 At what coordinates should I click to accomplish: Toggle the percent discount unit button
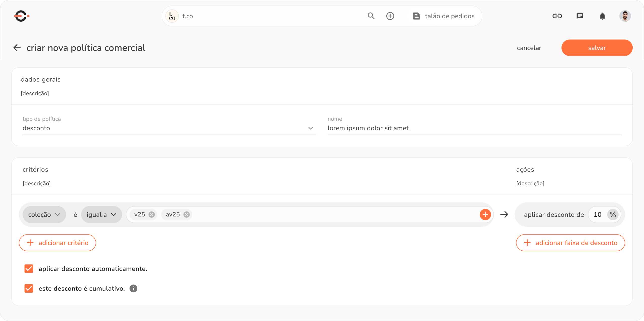(x=613, y=215)
